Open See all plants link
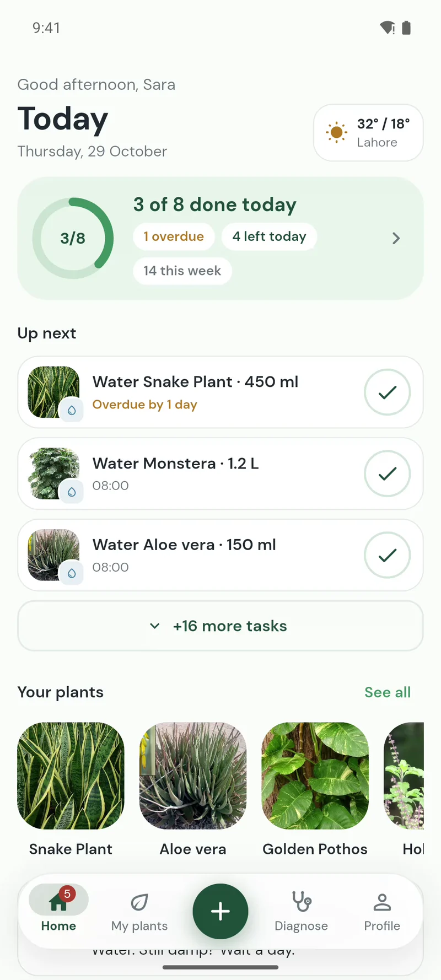The height and width of the screenshot is (980, 441). 388,692
